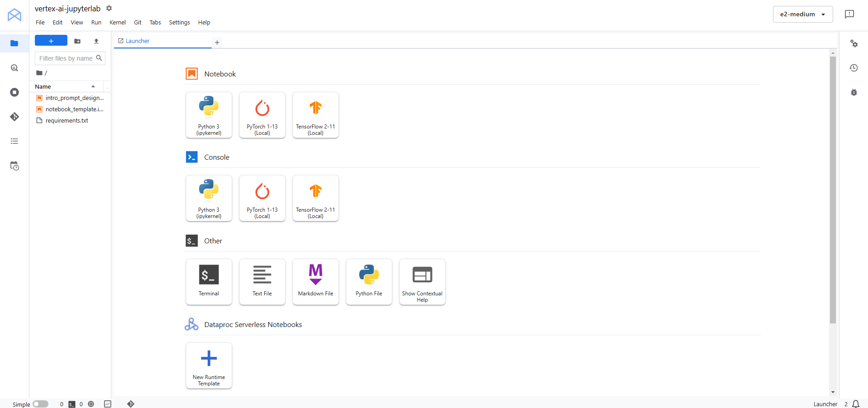Open the property inspector gears icon

tap(854, 43)
